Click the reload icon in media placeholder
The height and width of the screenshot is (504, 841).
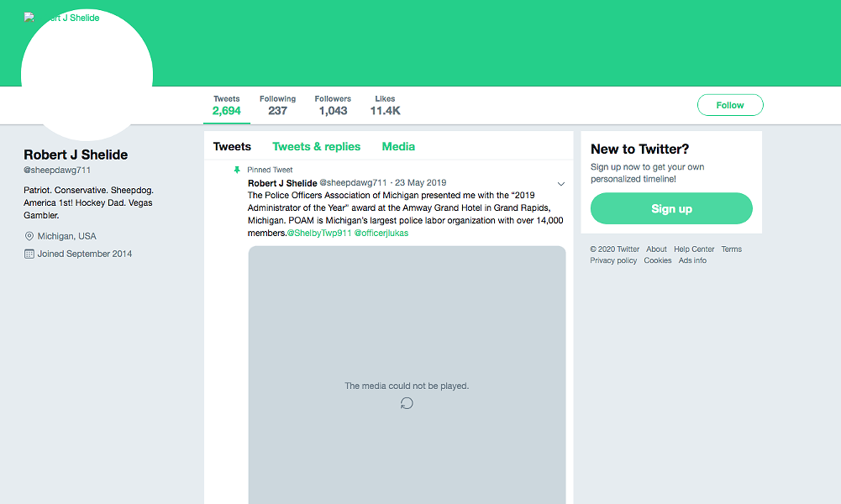[x=407, y=403]
